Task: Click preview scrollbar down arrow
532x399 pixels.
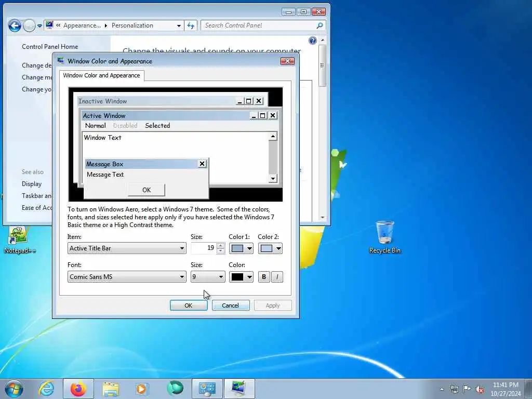Action: point(273,179)
